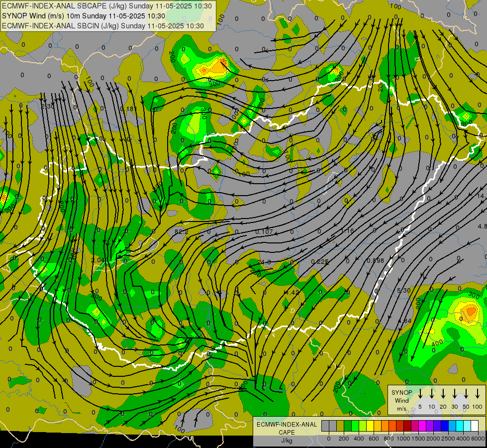Click the '600' tick label in CAPE legend
The width and height of the screenshot is (487, 448).
(374, 439)
